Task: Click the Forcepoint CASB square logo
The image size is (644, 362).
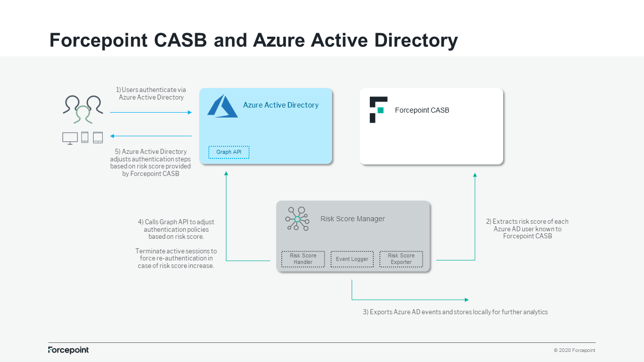Action: click(378, 110)
